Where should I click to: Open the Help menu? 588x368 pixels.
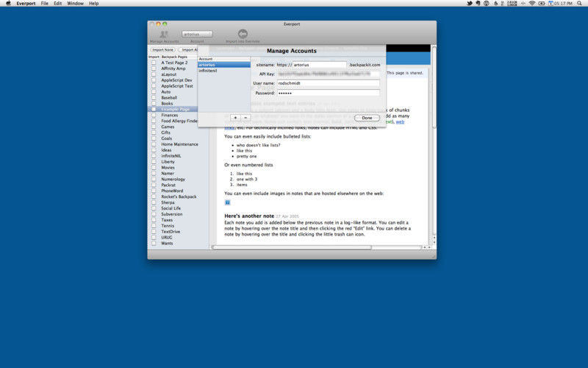[94, 4]
